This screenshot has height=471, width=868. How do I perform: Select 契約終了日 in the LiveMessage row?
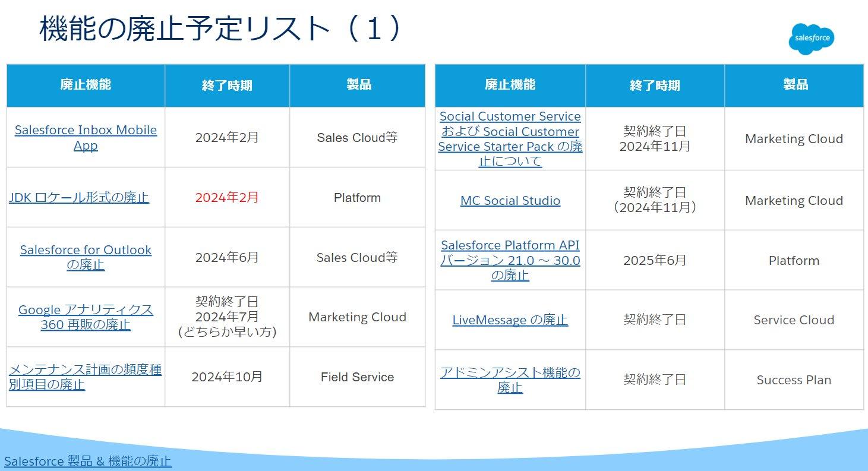pos(655,320)
